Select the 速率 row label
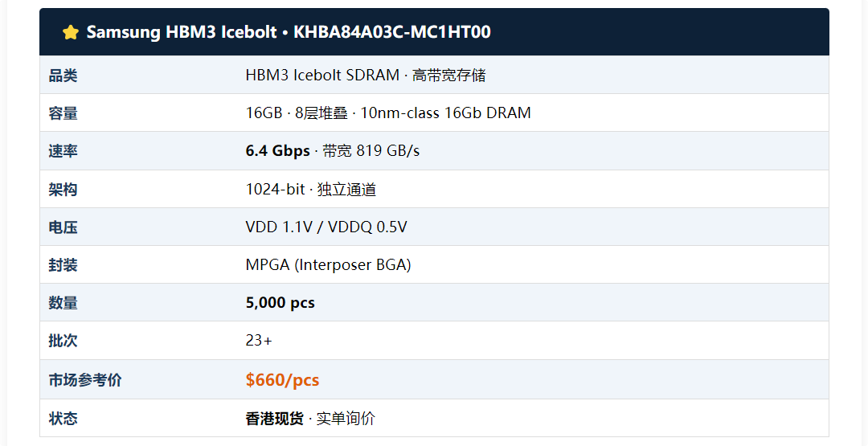Image resolution: width=868 pixels, height=446 pixels. point(63,150)
